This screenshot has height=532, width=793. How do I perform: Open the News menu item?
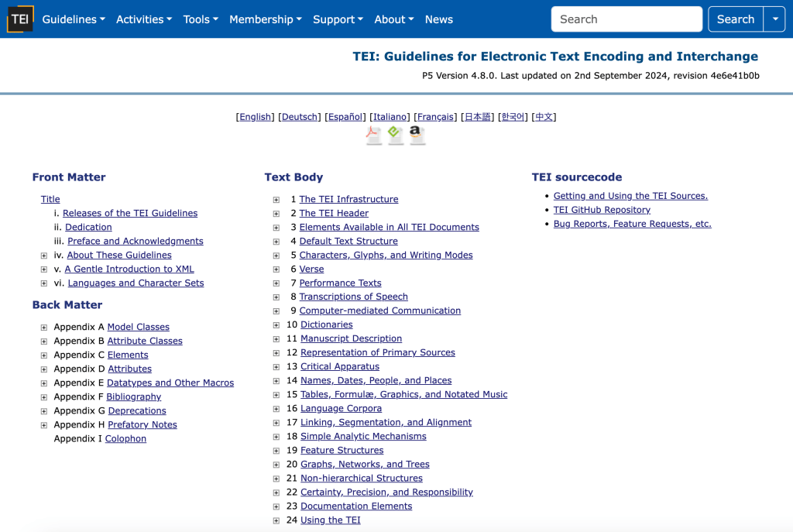tap(438, 19)
